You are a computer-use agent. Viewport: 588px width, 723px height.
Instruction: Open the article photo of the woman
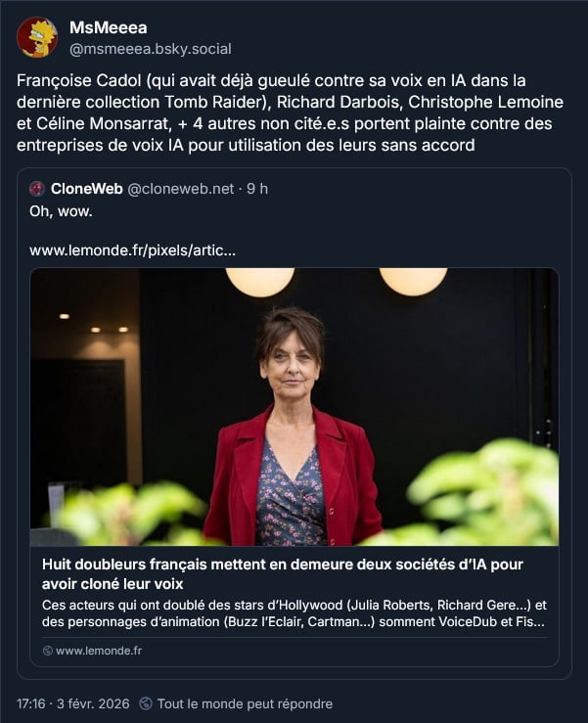(294, 406)
